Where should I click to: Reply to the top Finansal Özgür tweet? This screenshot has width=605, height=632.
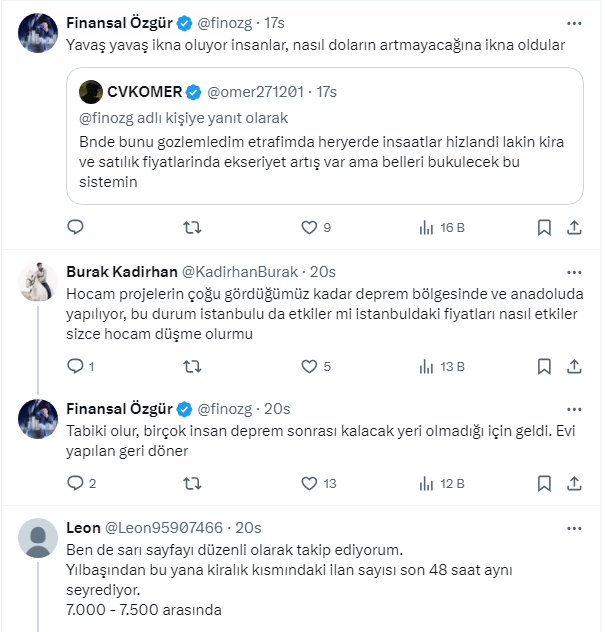(x=76, y=228)
